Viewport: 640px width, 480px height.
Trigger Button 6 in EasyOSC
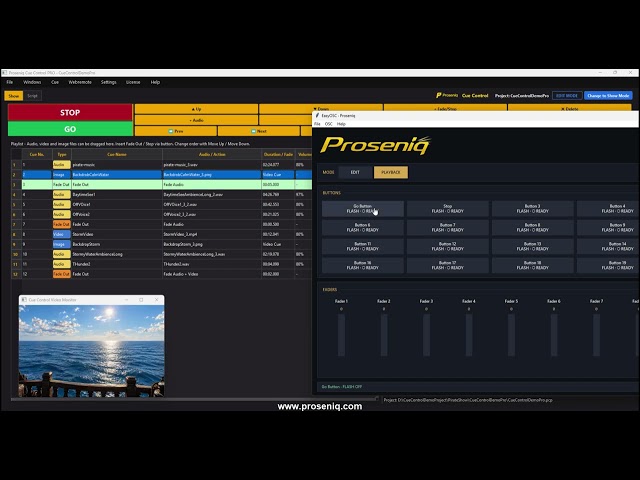[x=363, y=227]
